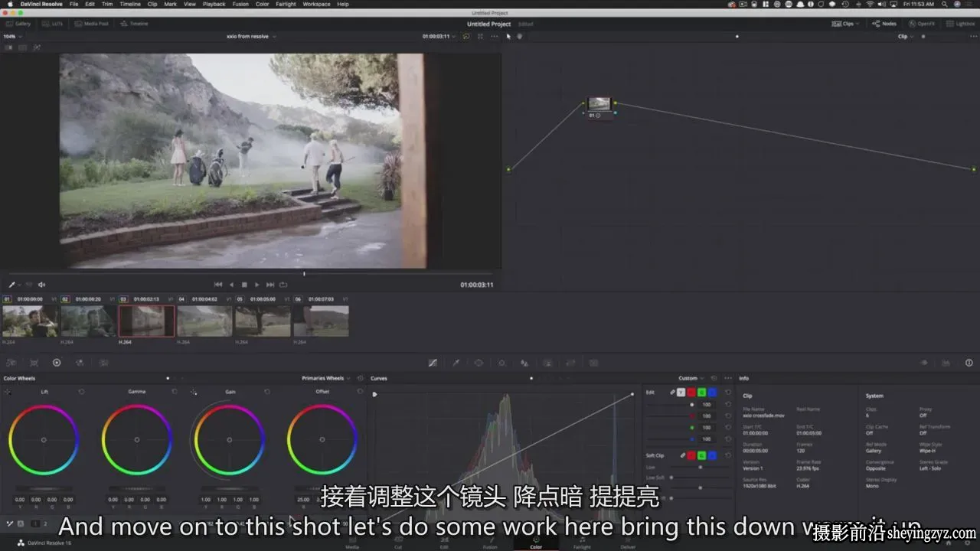Pick white point for Gain wheel
Image resolution: width=980 pixels, height=551 pixels.
[194, 393]
